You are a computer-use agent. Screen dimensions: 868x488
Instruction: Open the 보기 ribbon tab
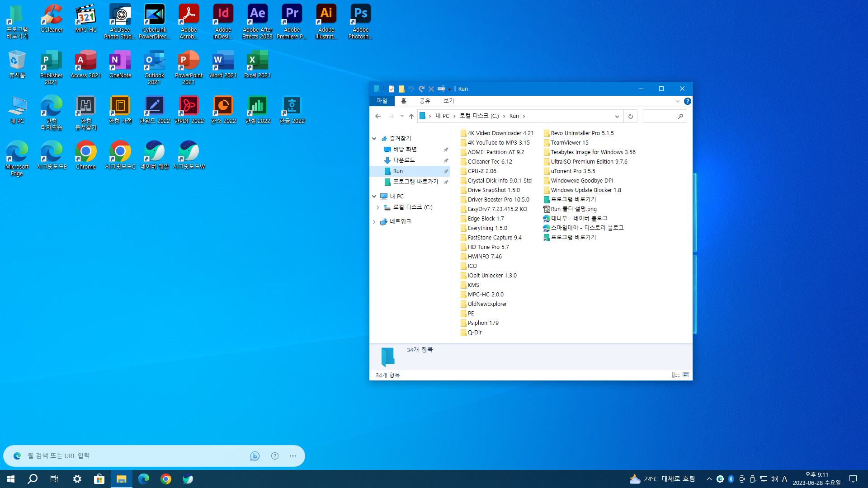[x=448, y=101]
